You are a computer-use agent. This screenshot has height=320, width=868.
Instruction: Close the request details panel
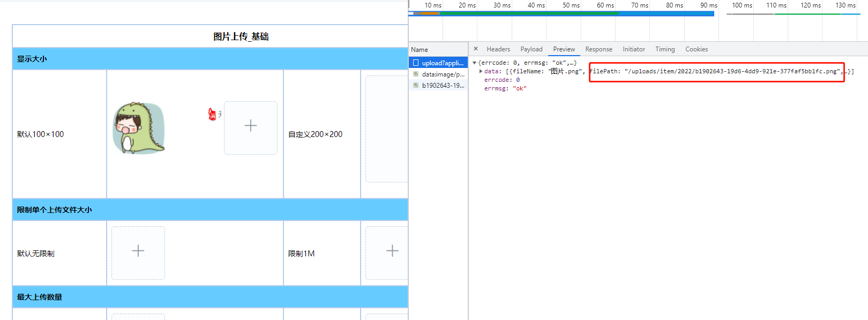(476, 49)
